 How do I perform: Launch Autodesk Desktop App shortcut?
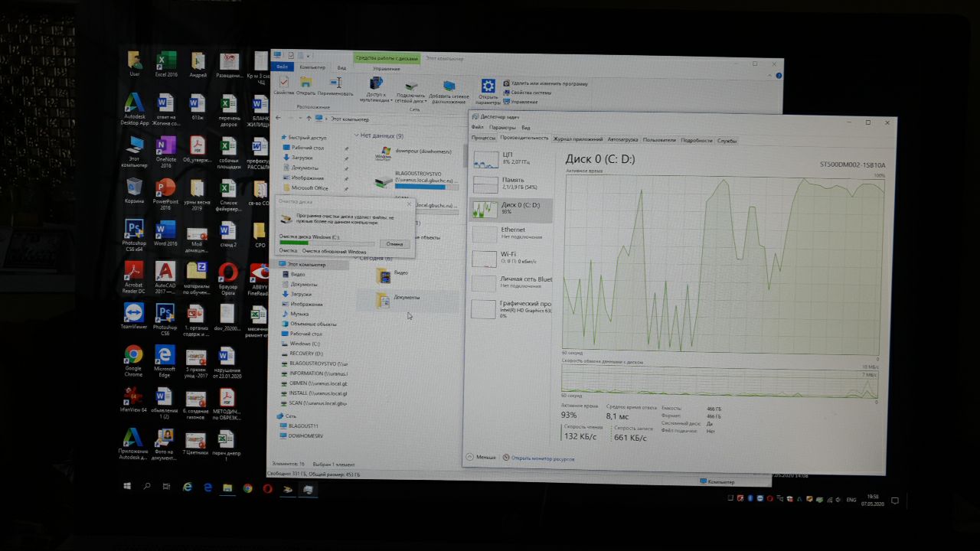[x=135, y=109]
